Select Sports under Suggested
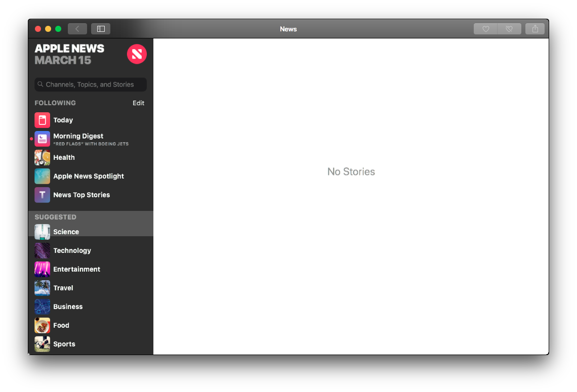This screenshot has height=392, width=577. click(x=64, y=344)
